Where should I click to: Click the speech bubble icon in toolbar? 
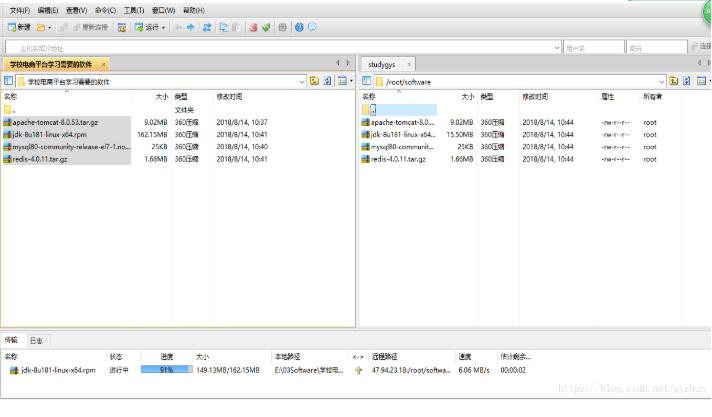point(312,27)
